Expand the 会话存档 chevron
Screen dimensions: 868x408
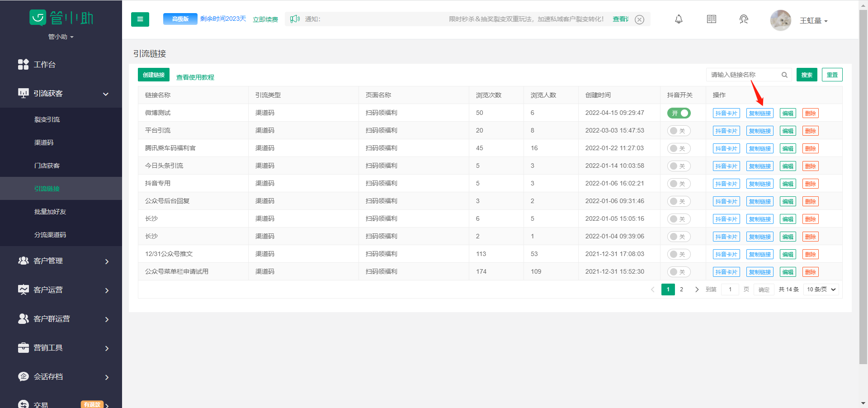(x=107, y=377)
